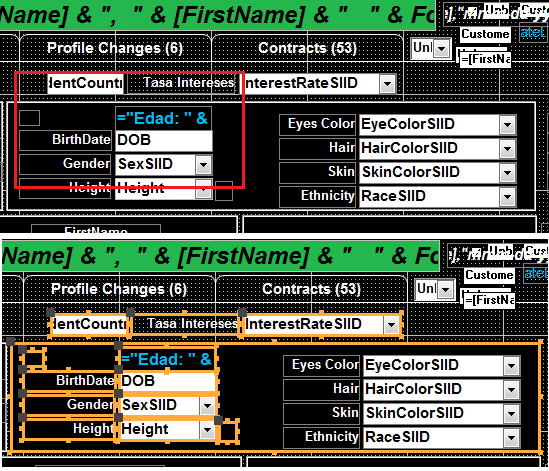
Task: Open HairColorSIID dropdown arrow in lower form
Action: point(512,390)
